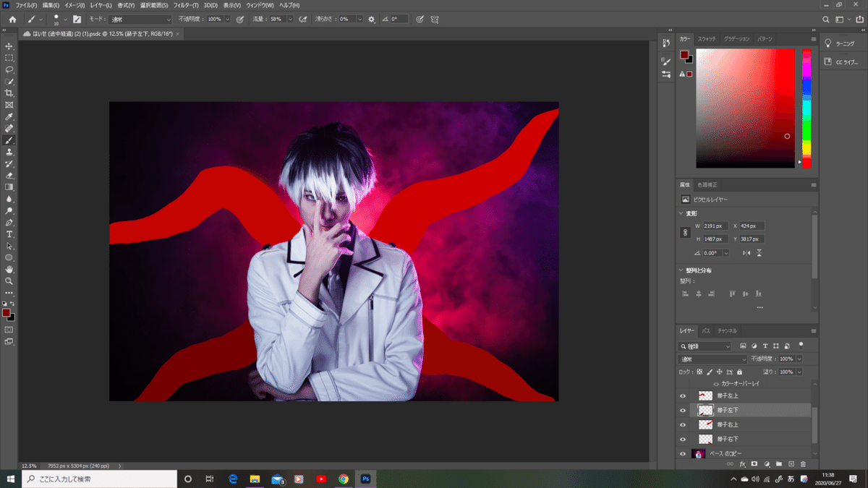Open the フィルター(T) menu

[x=185, y=6]
